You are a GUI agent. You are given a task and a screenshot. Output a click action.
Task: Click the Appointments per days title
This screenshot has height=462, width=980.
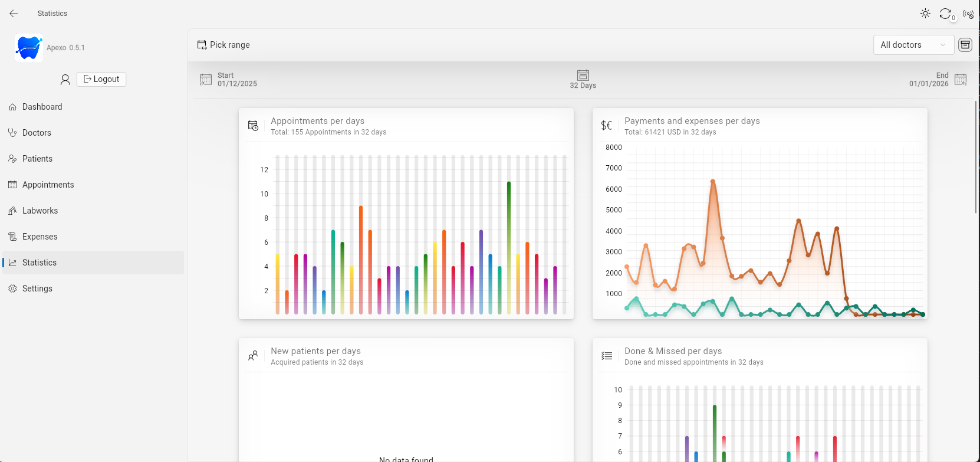[318, 121]
